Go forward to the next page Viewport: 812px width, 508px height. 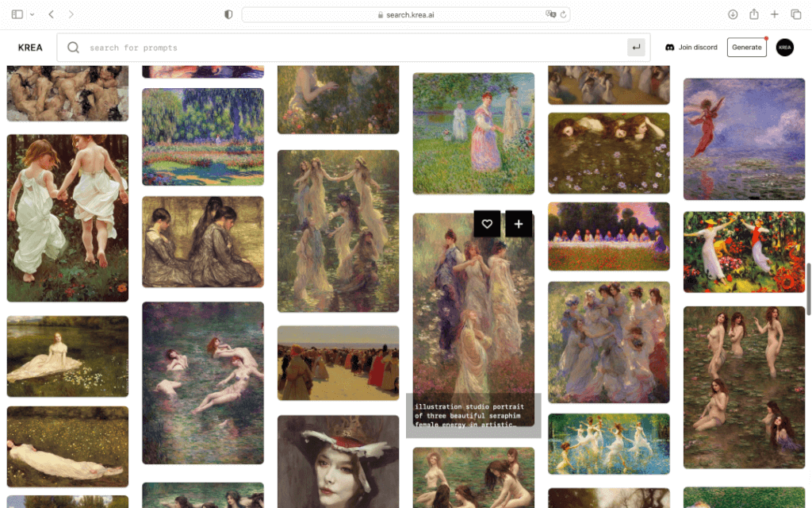tap(71, 14)
